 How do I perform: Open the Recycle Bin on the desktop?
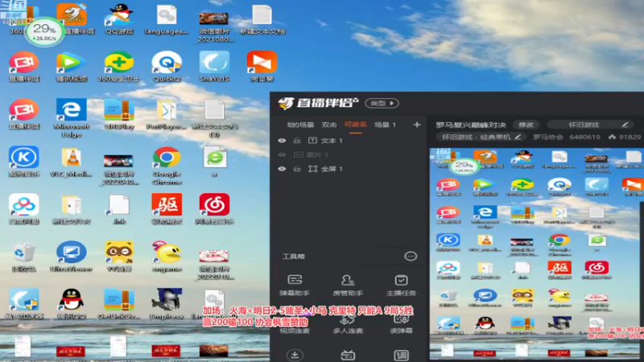click(24, 257)
